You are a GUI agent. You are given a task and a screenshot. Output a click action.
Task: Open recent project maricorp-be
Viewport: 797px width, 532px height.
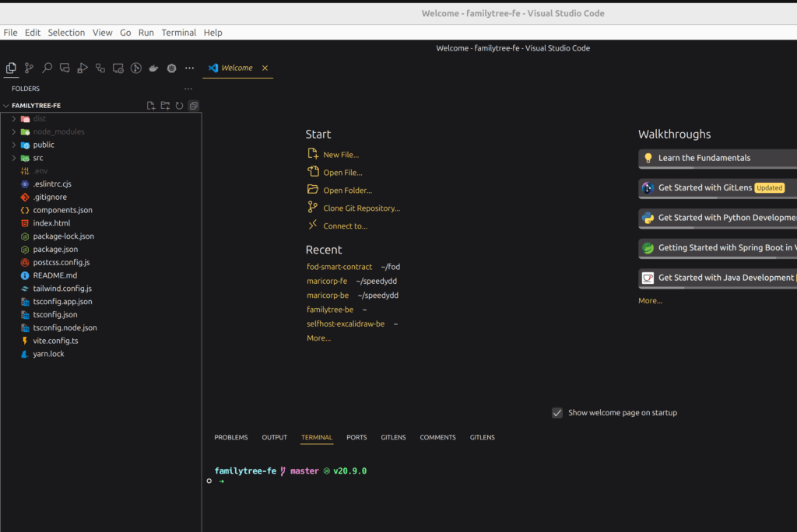tap(328, 296)
